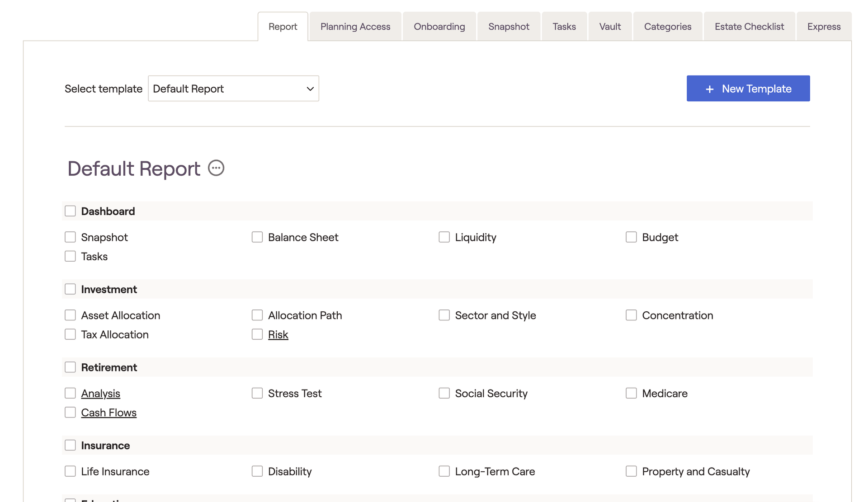Open the Select template dropdown
Viewport: 868px width, 502px height.
233,89
